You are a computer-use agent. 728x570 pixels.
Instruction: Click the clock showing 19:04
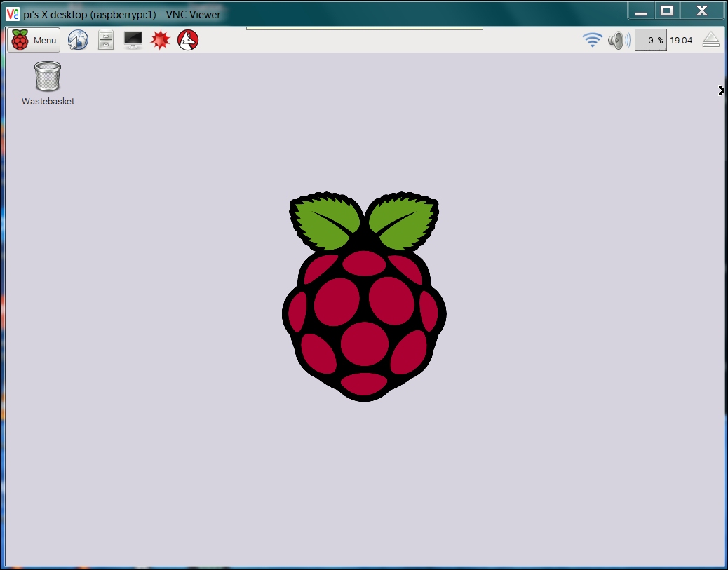point(681,41)
